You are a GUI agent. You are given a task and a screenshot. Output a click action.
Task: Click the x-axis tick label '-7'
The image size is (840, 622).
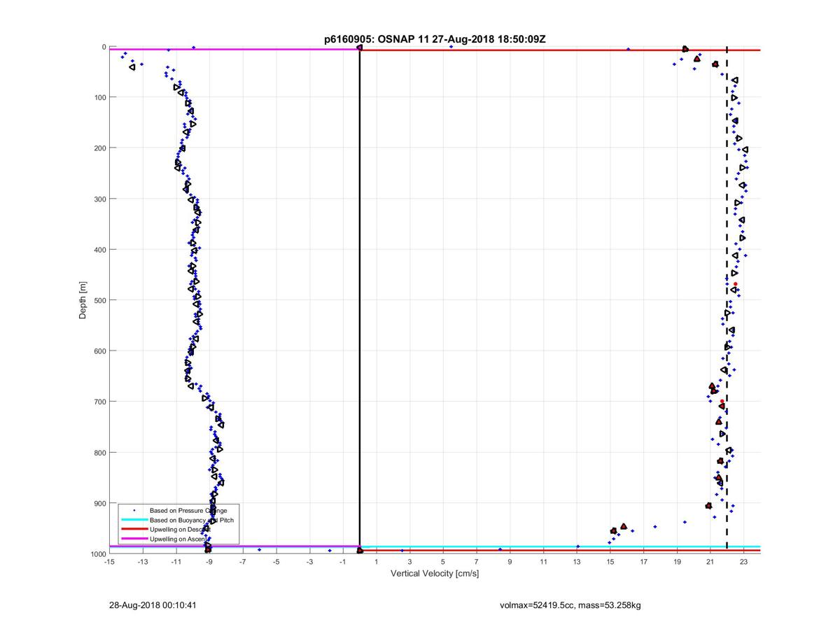[242, 562]
